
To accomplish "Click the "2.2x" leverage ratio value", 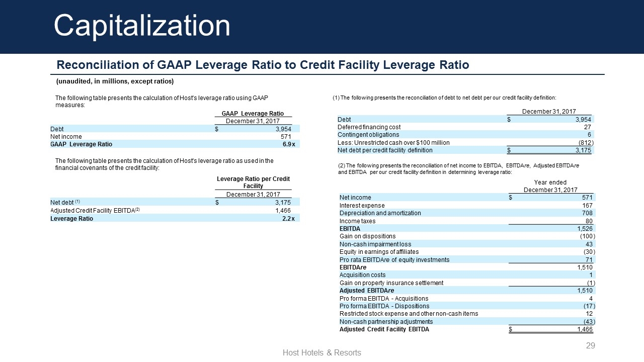I will (289, 218).
